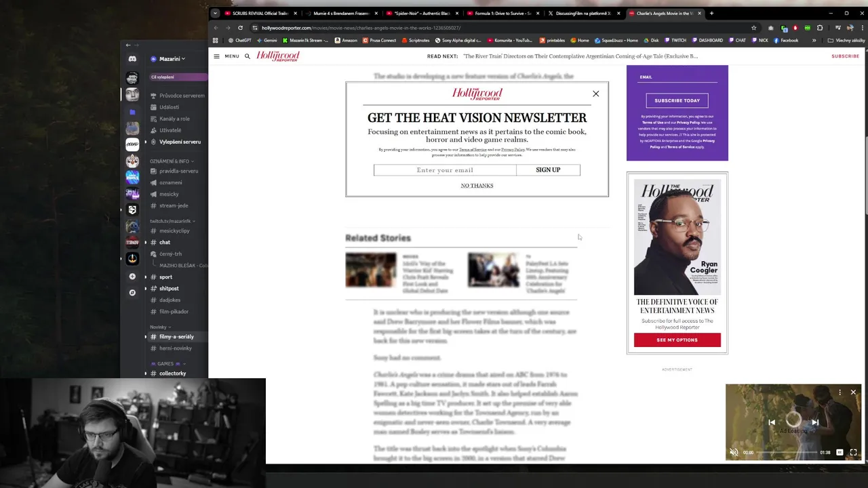Image resolution: width=868 pixels, height=488 pixels.
Task: Switch to the Spider-Noir browser tab
Action: pos(422,14)
